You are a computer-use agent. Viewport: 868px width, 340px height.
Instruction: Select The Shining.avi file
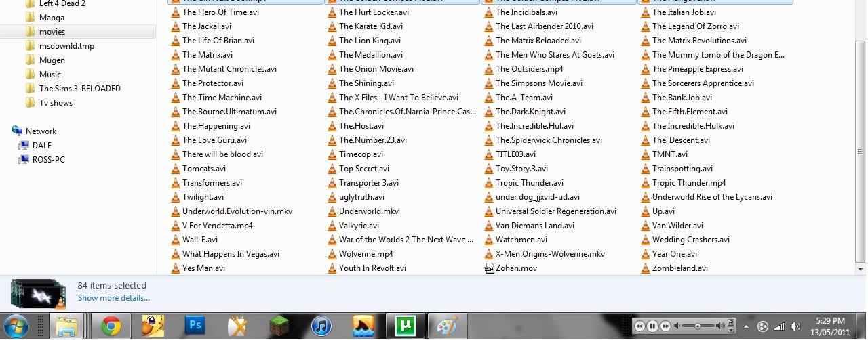point(366,83)
